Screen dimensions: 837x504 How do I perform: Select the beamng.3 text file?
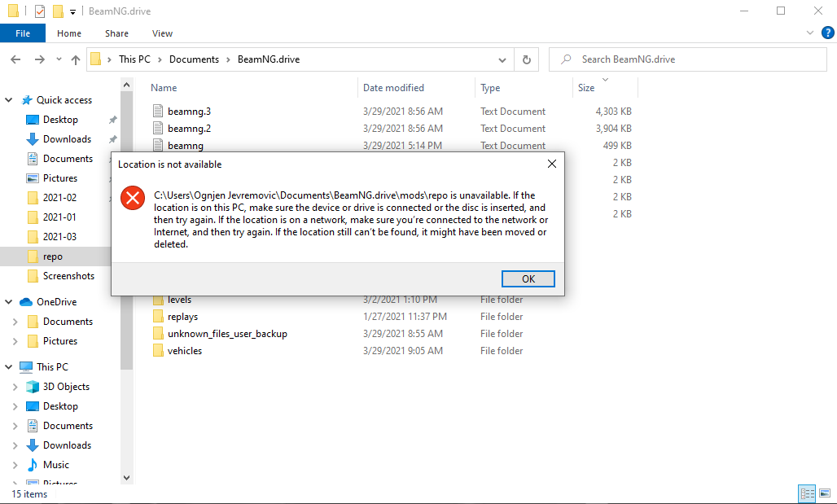(189, 111)
